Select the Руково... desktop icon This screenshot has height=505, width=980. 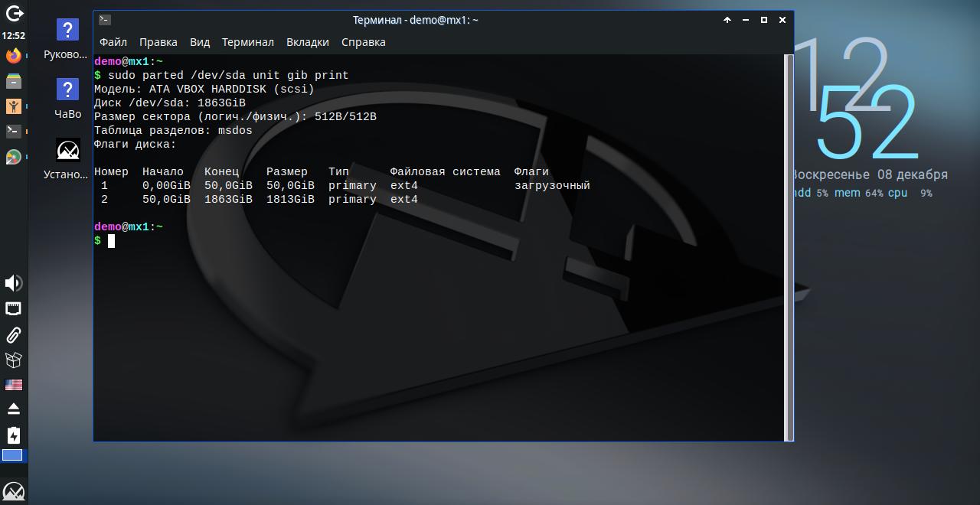pyautogui.click(x=67, y=40)
